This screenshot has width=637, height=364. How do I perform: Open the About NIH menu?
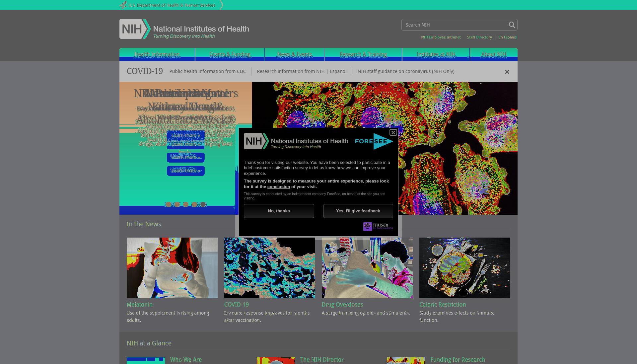(494, 54)
